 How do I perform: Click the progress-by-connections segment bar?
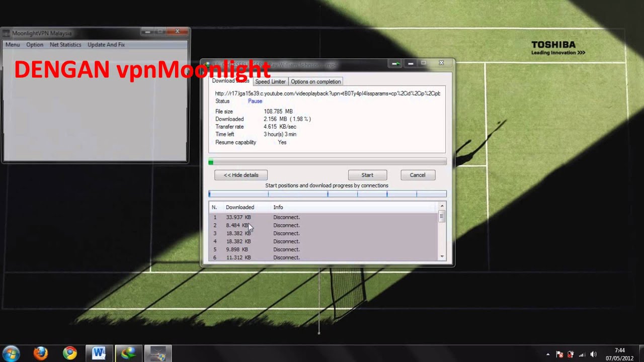[328, 194]
